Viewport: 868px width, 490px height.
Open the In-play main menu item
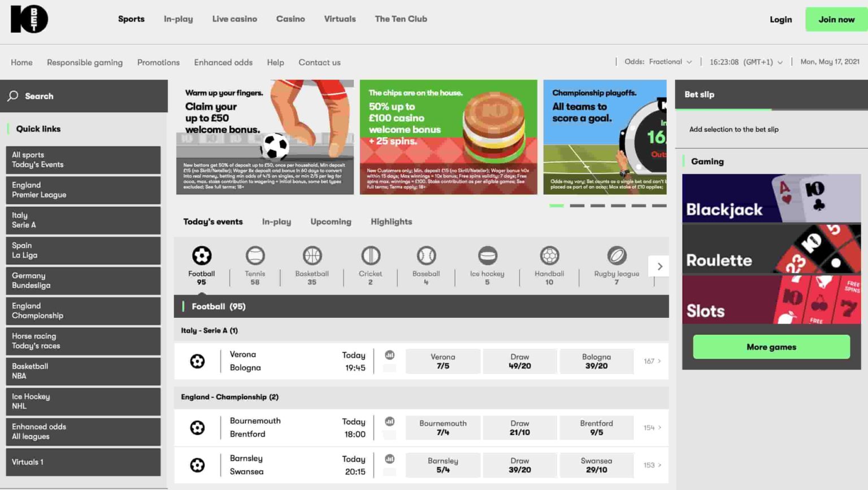(x=178, y=19)
